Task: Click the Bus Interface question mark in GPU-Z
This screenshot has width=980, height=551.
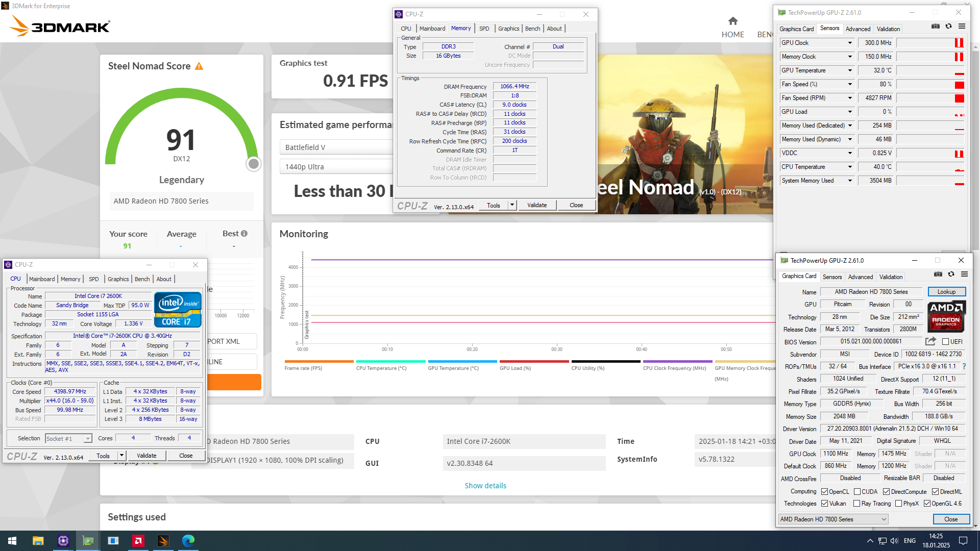Action: click(x=964, y=366)
